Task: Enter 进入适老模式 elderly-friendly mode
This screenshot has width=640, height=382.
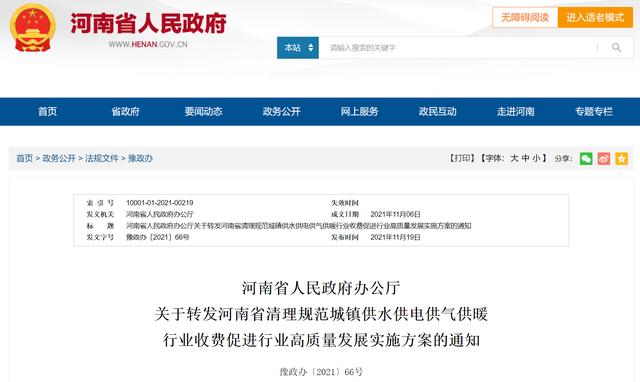Action: point(595,18)
